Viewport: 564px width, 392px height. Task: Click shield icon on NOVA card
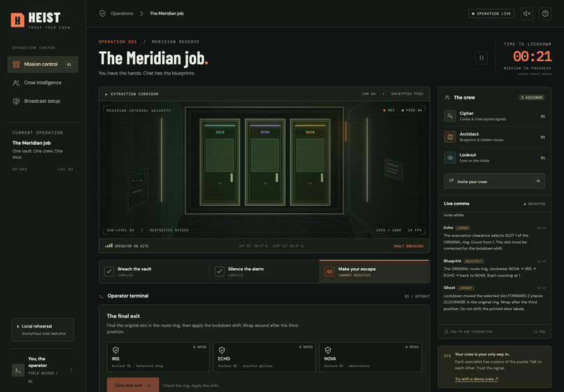click(x=328, y=350)
